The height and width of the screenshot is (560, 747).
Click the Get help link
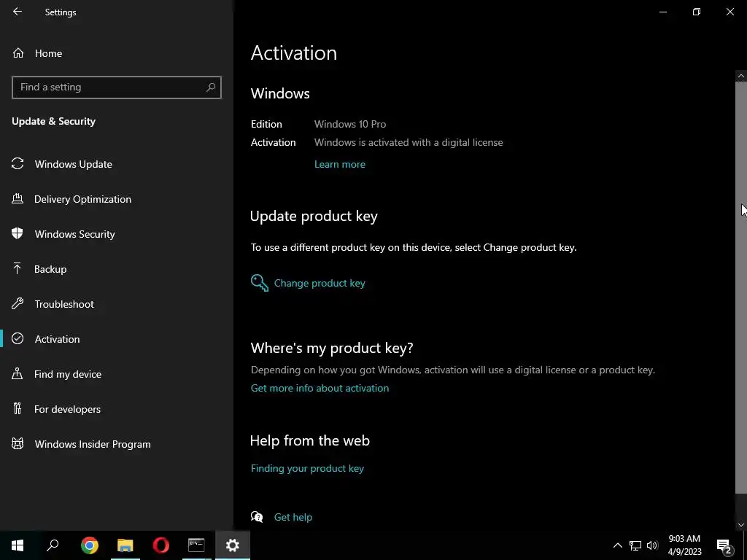point(293,517)
